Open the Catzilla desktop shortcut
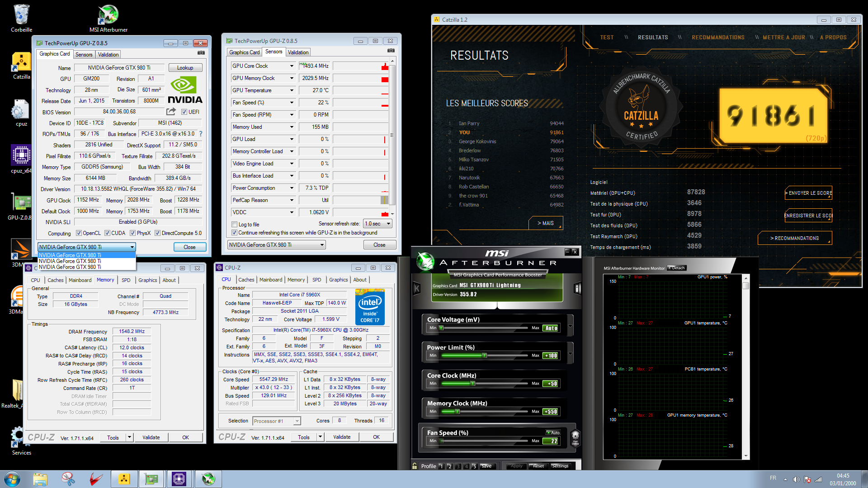868x488 pixels. (21, 66)
